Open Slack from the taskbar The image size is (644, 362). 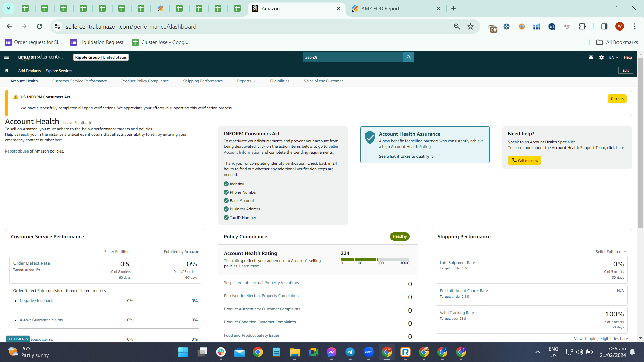point(221,352)
